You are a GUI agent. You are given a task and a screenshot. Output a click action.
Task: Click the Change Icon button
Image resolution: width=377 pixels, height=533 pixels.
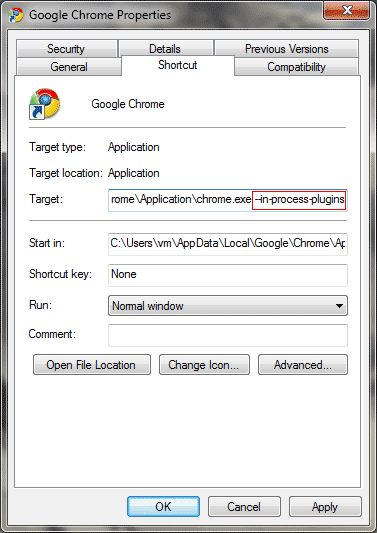204,365
